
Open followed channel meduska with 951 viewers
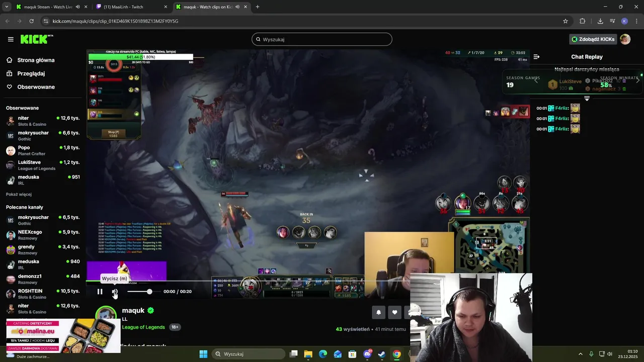(43, 180)
